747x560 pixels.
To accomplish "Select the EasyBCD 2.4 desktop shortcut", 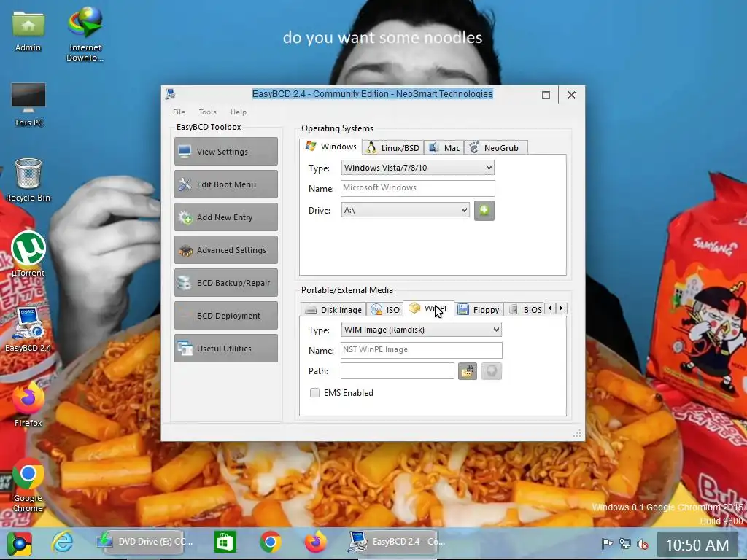I will (x=28, y=330).
